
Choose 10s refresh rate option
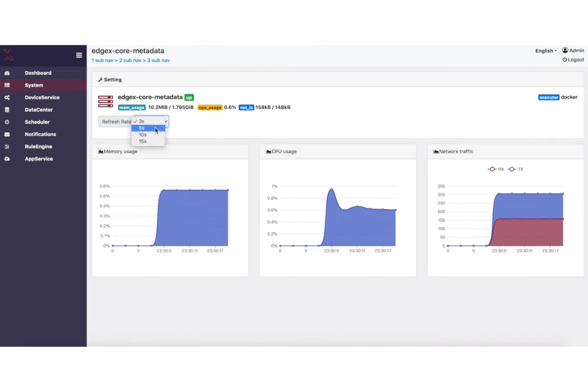(148, 135)
